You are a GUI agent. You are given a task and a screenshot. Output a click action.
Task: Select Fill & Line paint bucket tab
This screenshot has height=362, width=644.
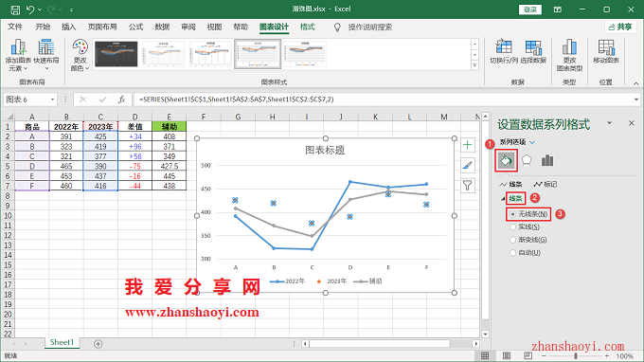[506, 161]
